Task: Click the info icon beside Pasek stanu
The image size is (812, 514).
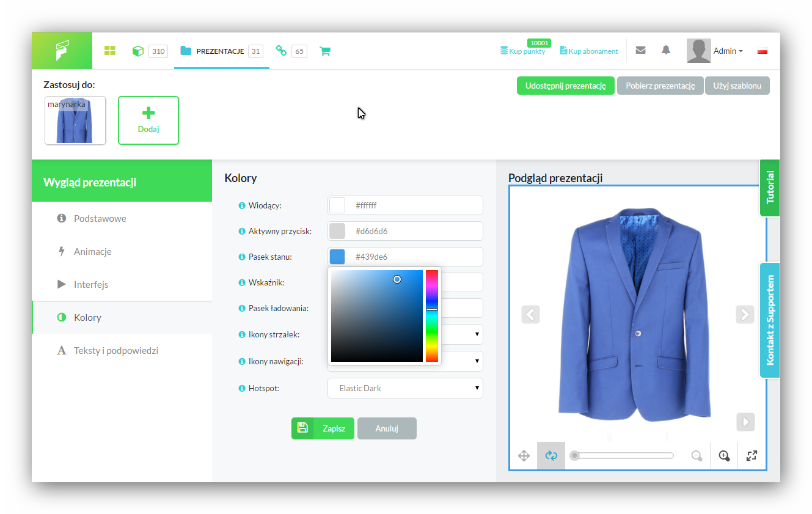Action: [242, 257]
